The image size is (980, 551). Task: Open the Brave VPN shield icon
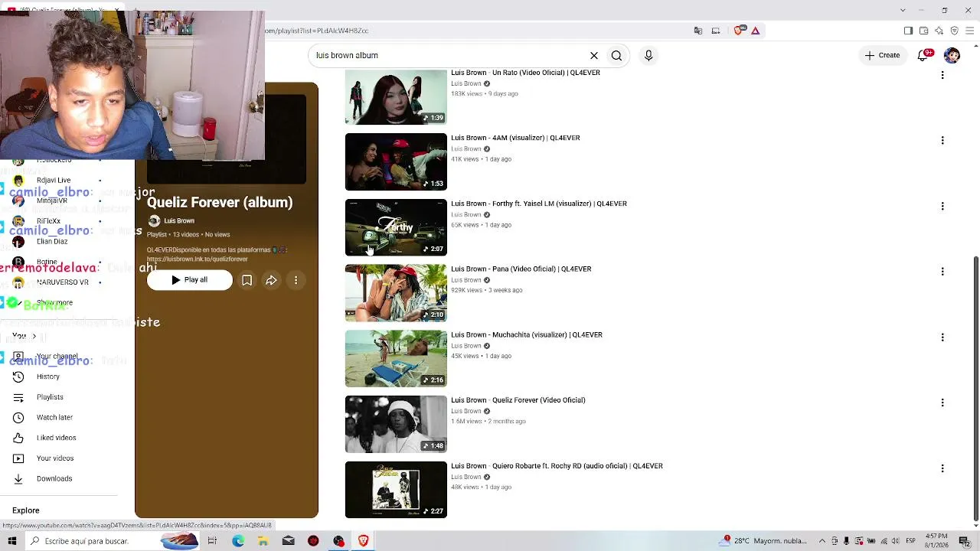[954, 31]
